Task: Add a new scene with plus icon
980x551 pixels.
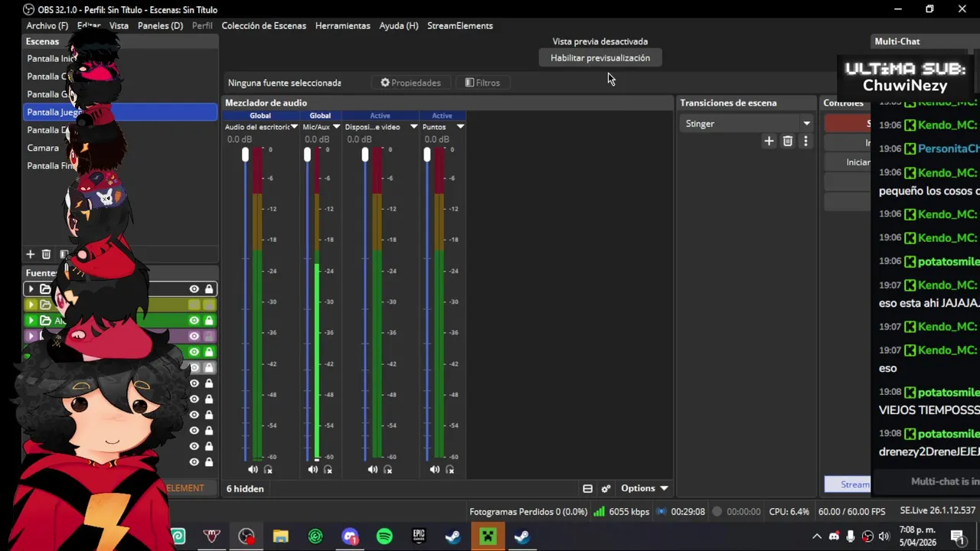Action: pyautogui.click(x=31, y=254)
